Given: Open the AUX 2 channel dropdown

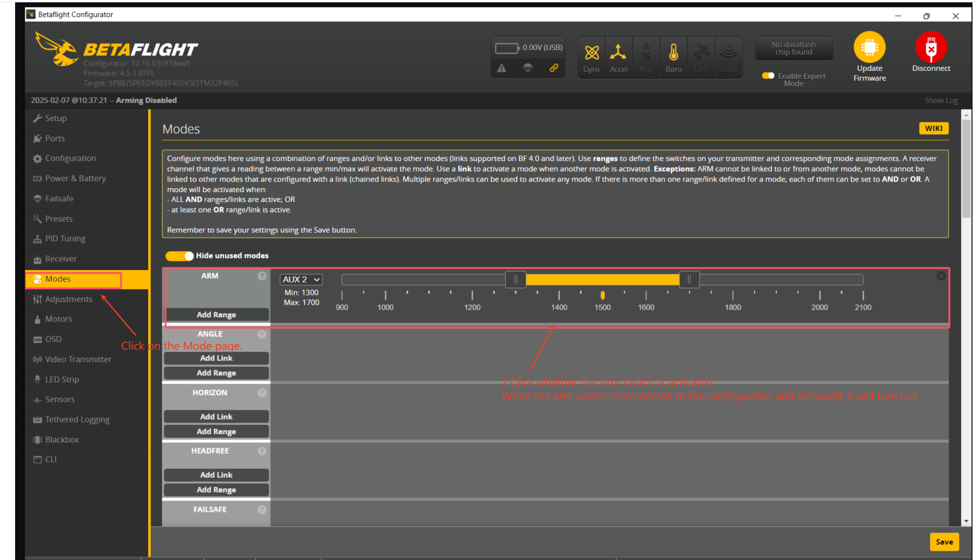Looking at the screenshot, I should click(301, 280).
